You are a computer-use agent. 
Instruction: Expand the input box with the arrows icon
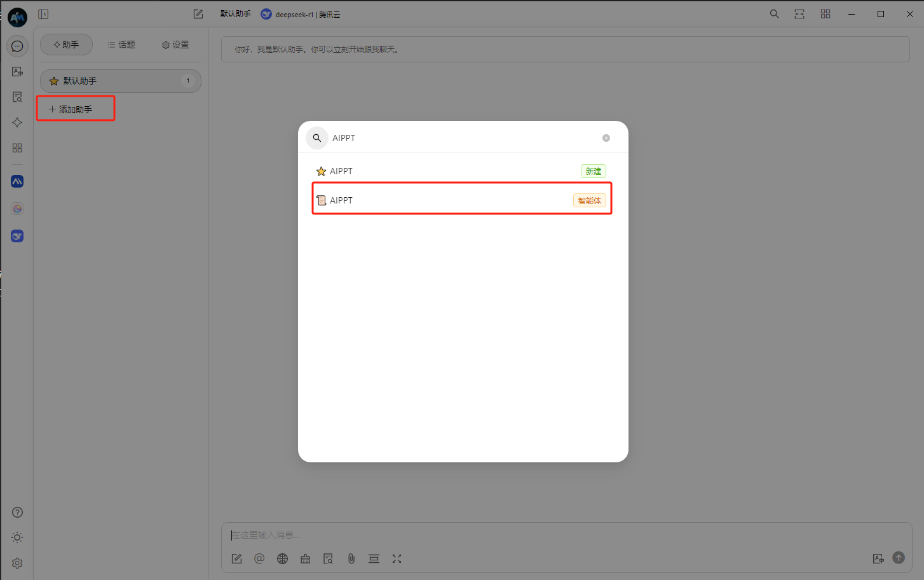click(x=397, y=558)
